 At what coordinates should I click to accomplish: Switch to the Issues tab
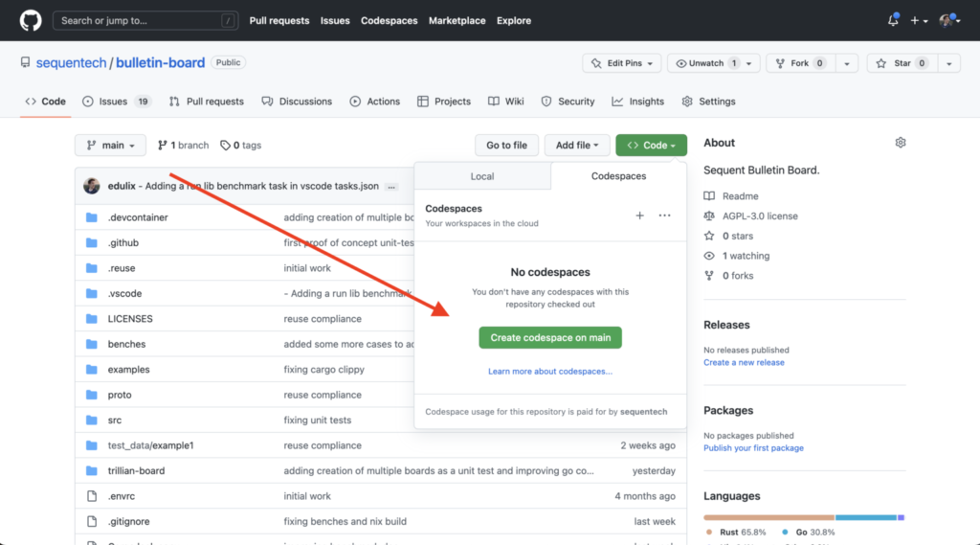(x=116, y=102)
